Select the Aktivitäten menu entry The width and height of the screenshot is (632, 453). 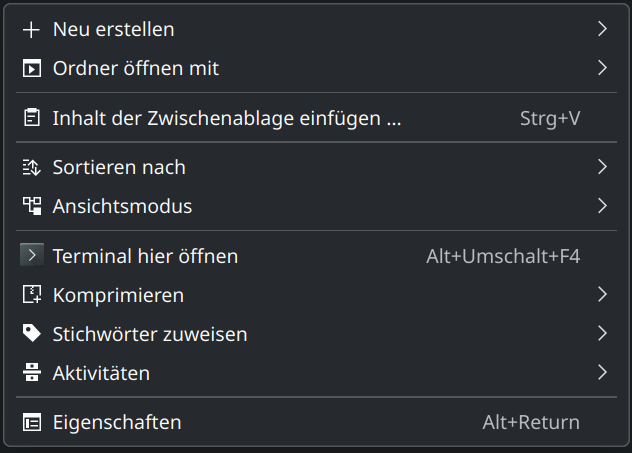tap(101, 373)
